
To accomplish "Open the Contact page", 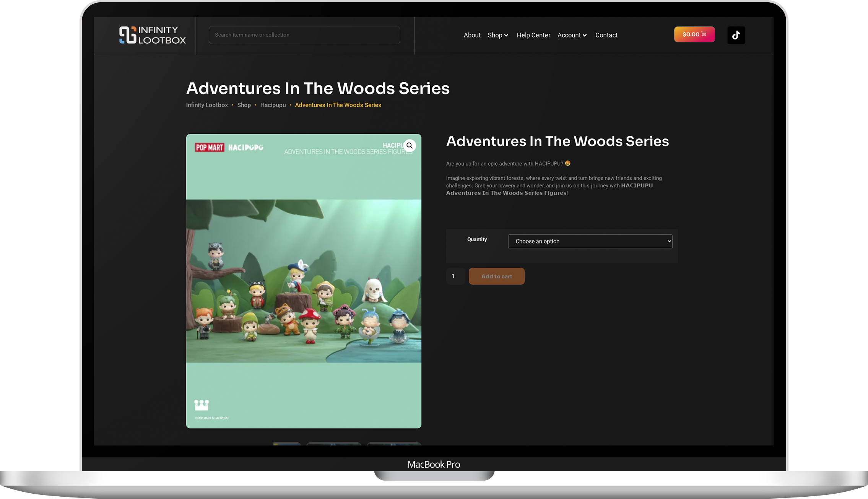I will [606, 35].
